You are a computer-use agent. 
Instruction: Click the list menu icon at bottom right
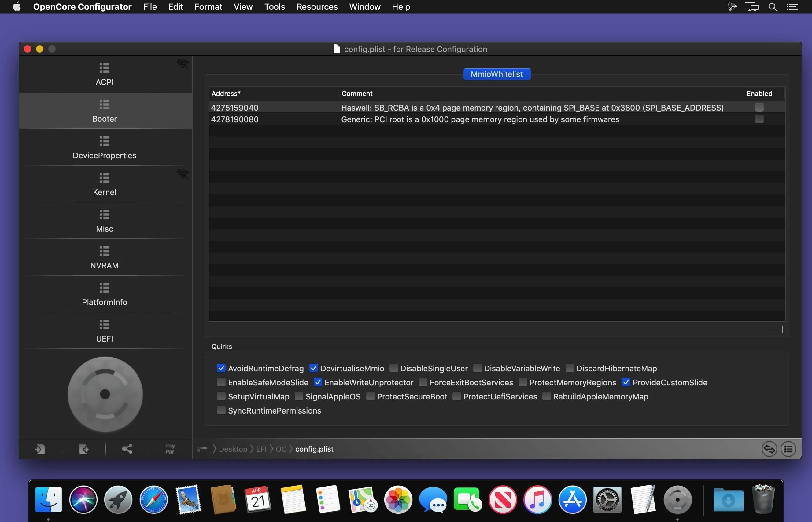[x=789, y=448]
